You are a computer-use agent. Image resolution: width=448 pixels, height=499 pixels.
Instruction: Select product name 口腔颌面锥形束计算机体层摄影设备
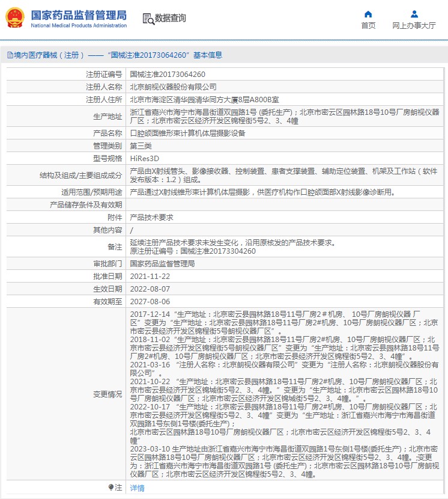187,133
